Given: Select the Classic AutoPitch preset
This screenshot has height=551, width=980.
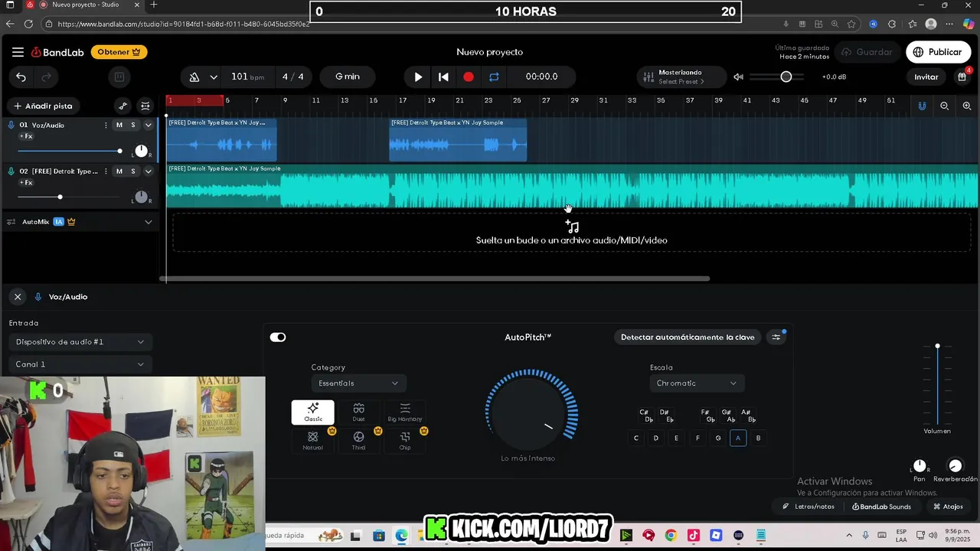Looking at the screenshot, I should [x=313, y=412].
